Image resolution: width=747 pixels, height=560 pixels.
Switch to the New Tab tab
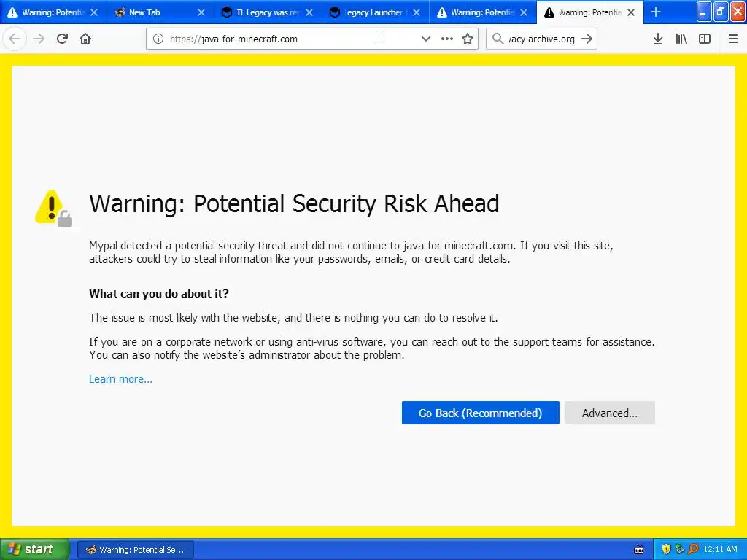(x=153, y=12)
